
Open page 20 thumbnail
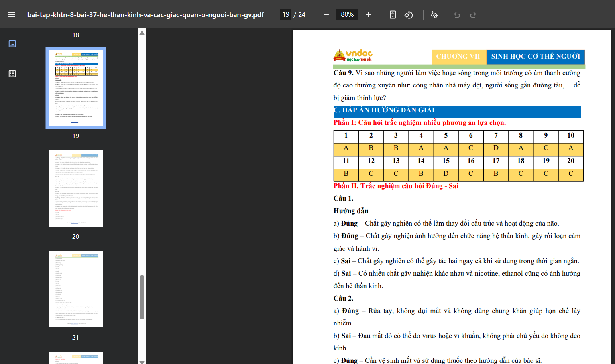click(x=75, y=189)
